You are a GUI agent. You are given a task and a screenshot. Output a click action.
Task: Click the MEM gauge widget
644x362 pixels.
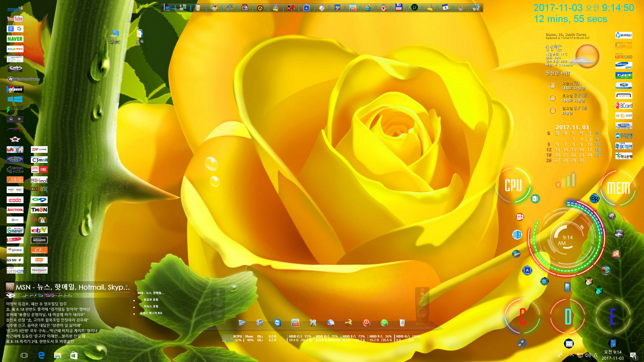click(x=618, y=188)
